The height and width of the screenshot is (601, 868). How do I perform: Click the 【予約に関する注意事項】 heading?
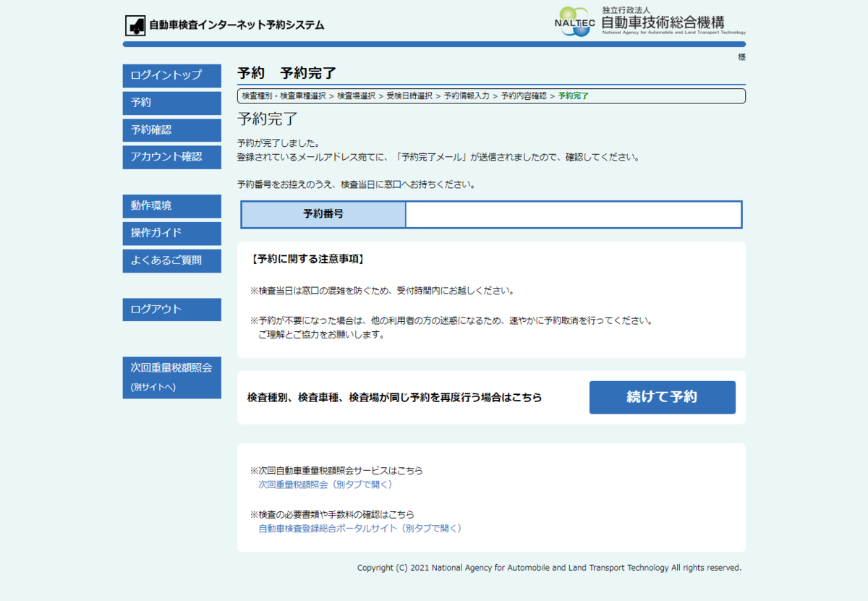coord(307,259)
